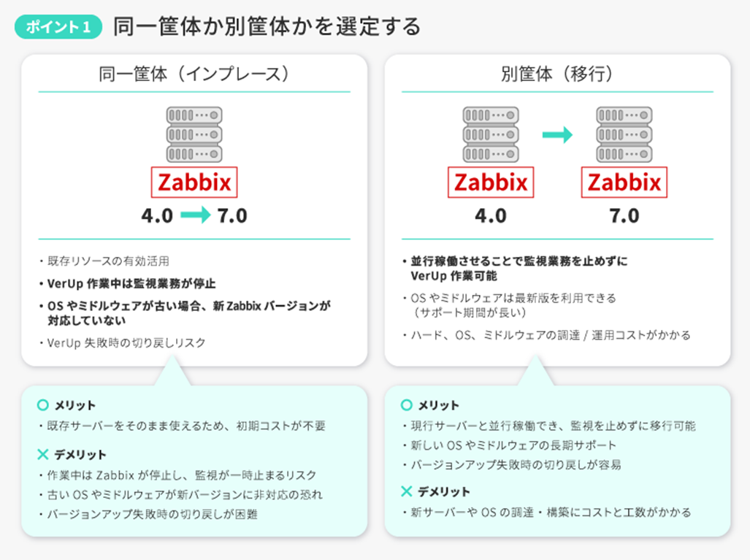Click text VerUp 失敗時の切り戻しリスク
750x560 pixels.
click(126, 343)
